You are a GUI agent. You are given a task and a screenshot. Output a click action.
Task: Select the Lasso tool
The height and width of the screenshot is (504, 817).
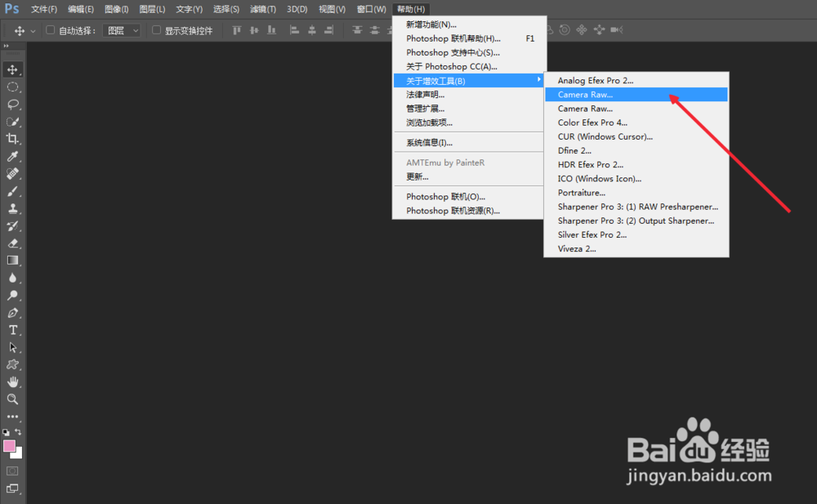pyautogui.click(x=12, y=105)
